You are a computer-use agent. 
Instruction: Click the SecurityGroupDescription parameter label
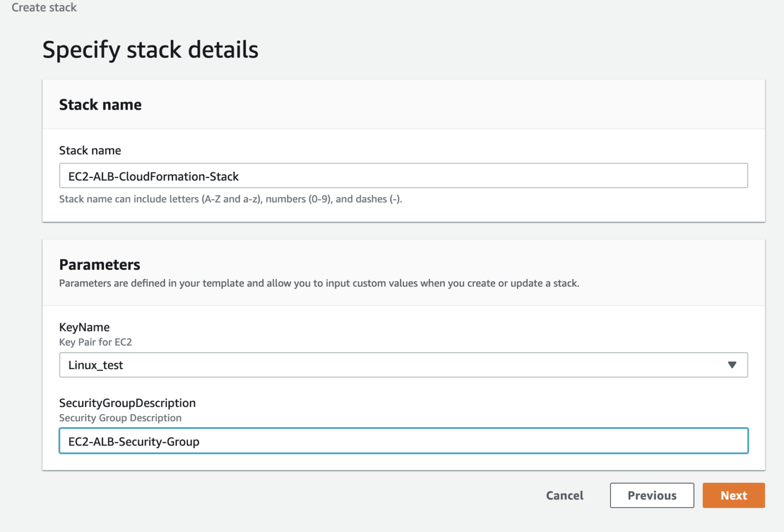point(127,403)
